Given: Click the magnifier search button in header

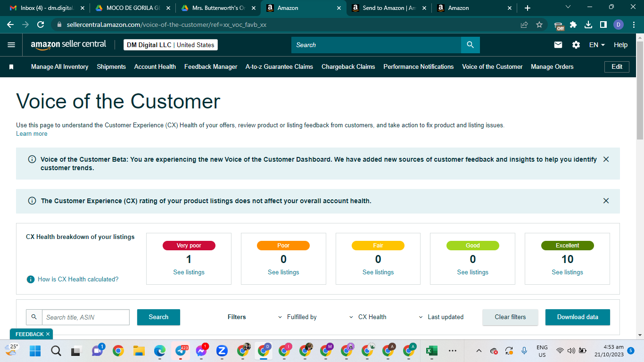Looking at the screenshot, I should coord(470,45).
